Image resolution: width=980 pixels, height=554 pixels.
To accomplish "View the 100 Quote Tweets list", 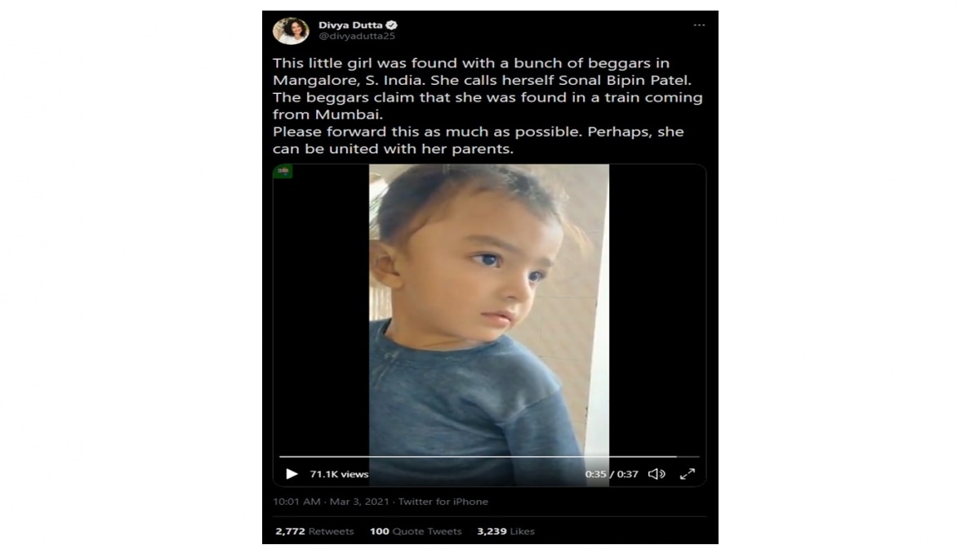I will [416, 531].
